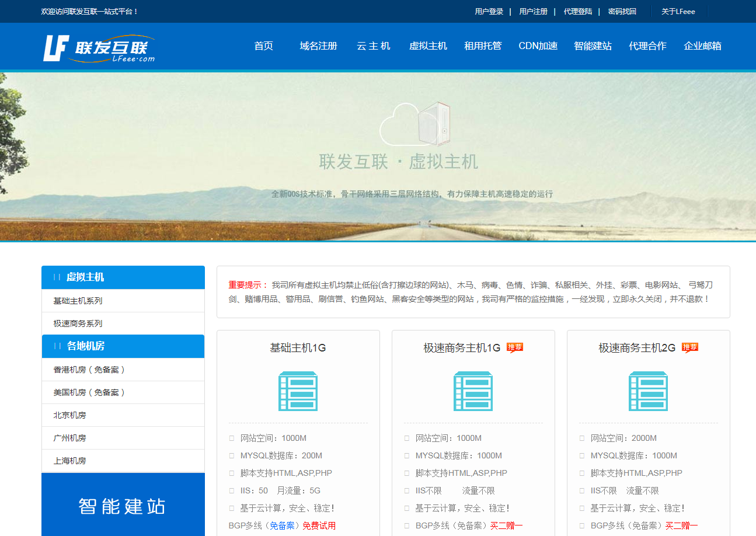The height and width of the screenshot is (536, 756).
Task: Open the 用户注册 link
Action: click(533, 12)
